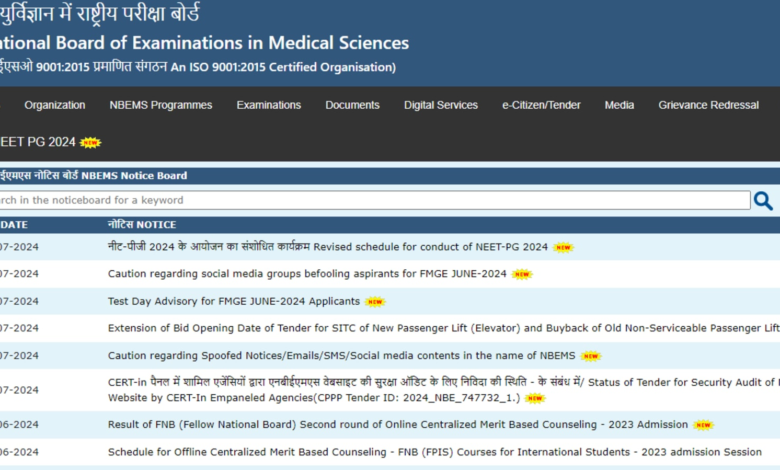Click NEW badge on CERT-In tender notice
The height and width of the screenshot is (470, 780).
(x=535, y=398)
